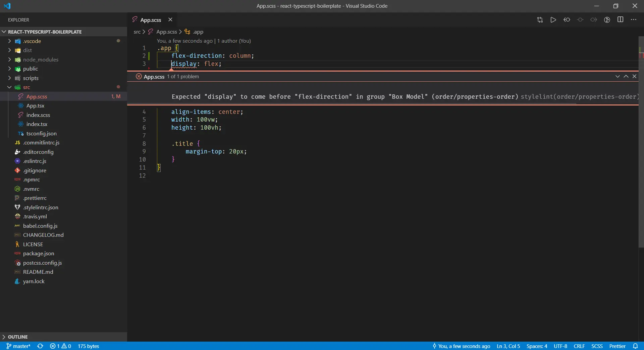
Task: Go to previous problem in peek view
Action: pos(626,76)
